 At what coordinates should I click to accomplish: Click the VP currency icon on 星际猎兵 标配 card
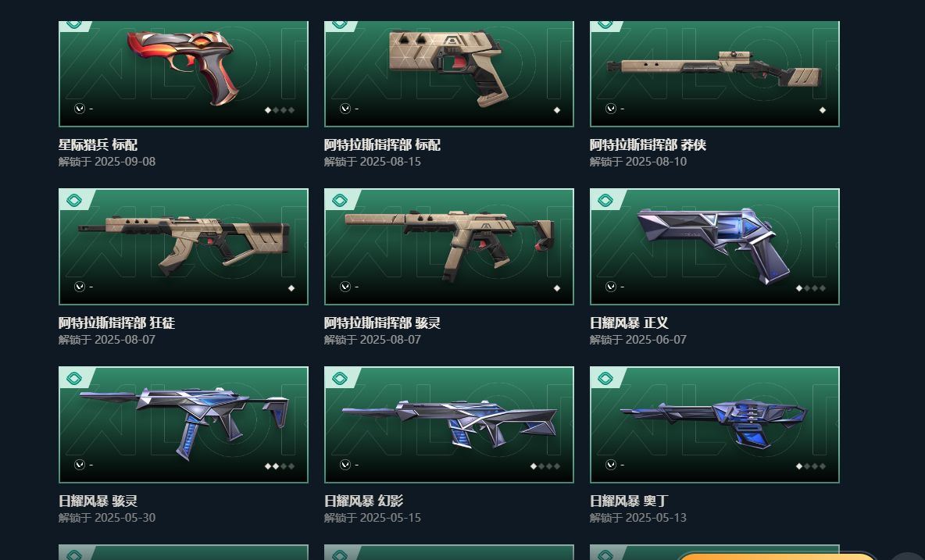80,109
